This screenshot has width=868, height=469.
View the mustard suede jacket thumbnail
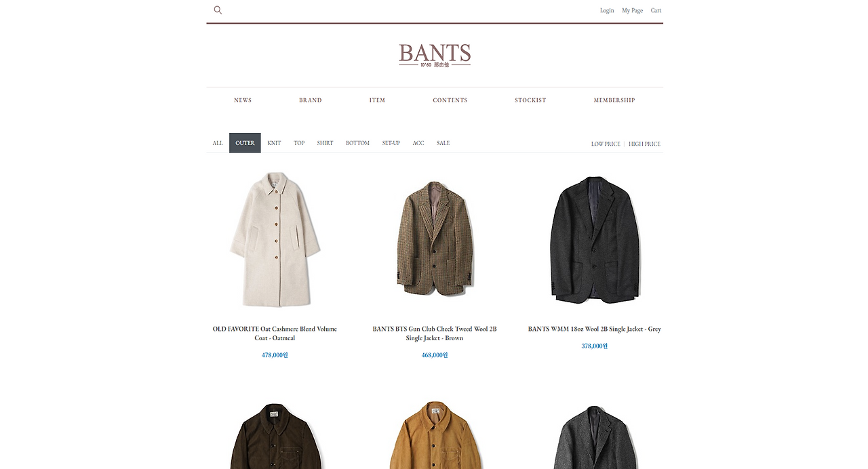[x=435, y=434]
